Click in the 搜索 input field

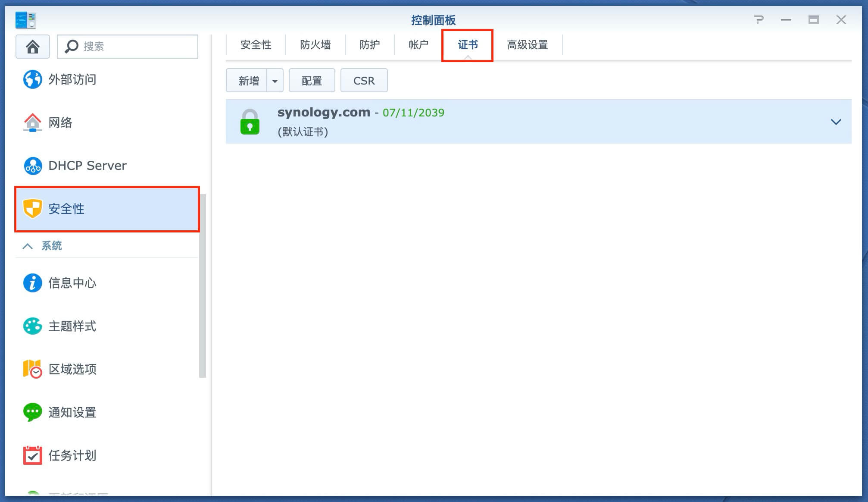128,46
